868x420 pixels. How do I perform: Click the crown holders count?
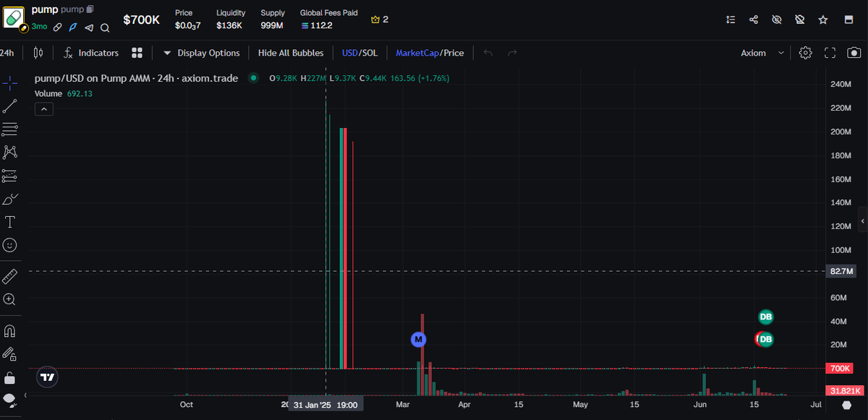(380, 20)
